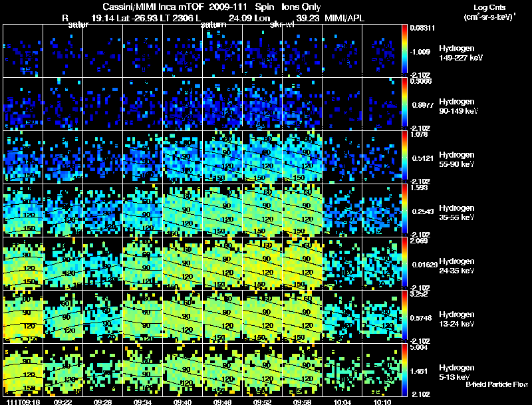Click the 09:16 panel in 24-35 keV row

coord(23,263)
